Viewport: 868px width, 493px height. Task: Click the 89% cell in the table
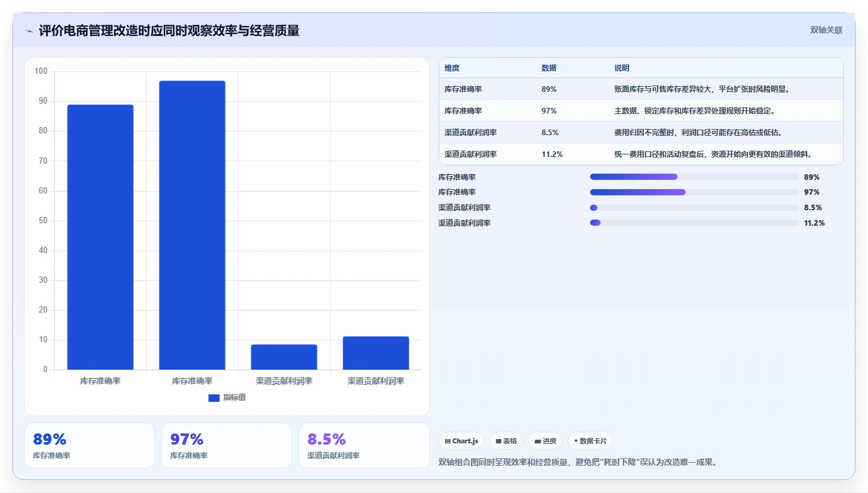pyautogui.click(x=549, y=89)
